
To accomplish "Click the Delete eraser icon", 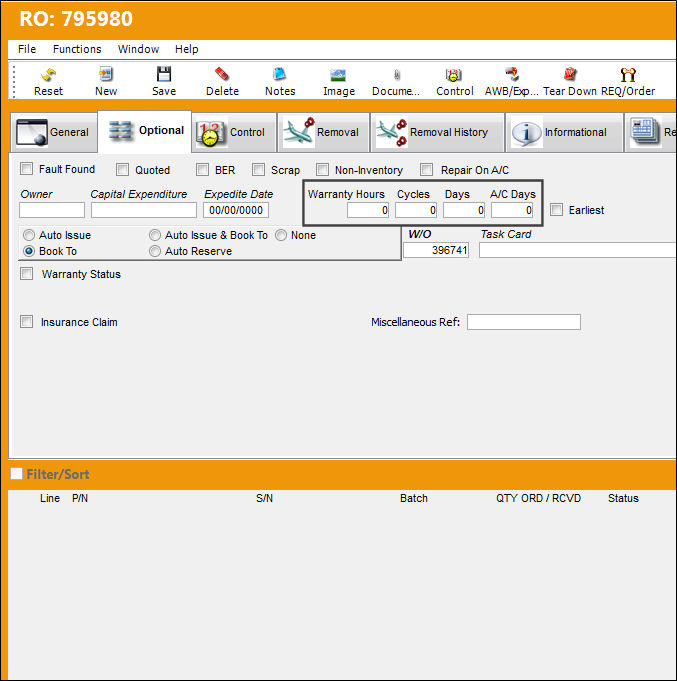I will 222,81.
